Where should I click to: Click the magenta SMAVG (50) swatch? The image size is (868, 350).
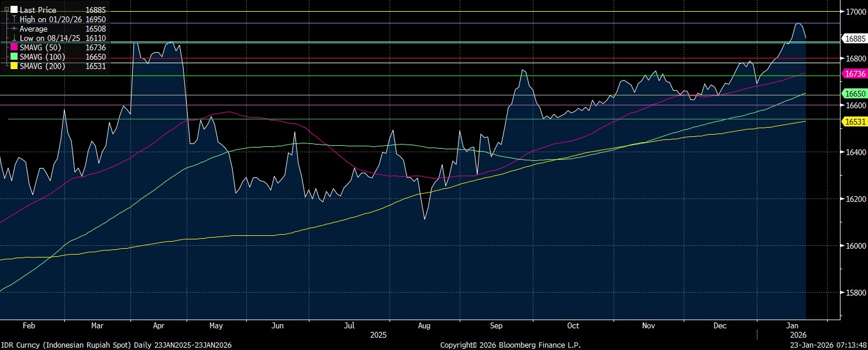coord(14,47)
